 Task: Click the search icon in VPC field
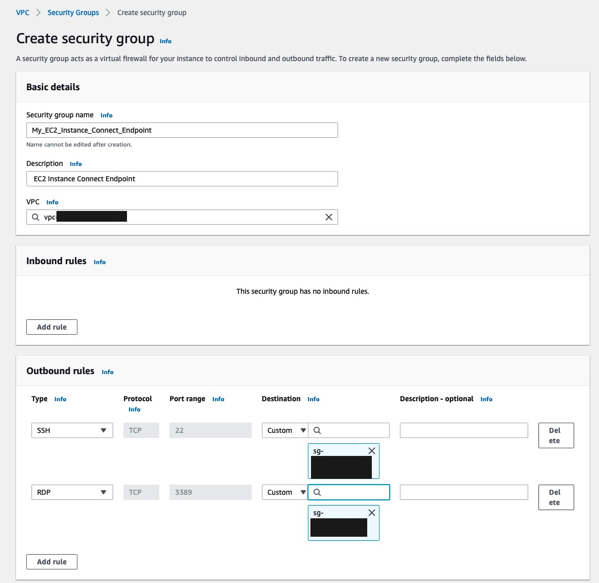(x=36, y=217)
